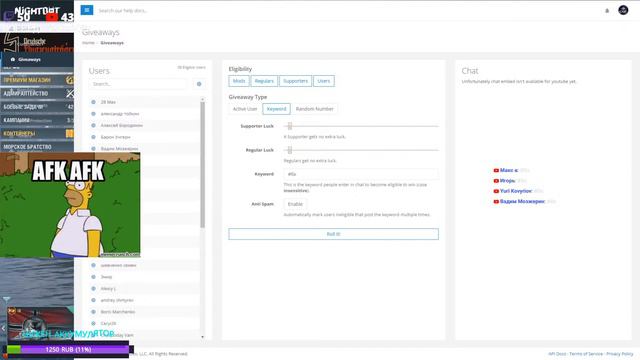This screenshot has width=640, height=360.
Task: Click the Users list scrollbar thumb
Action: point(202,164)
